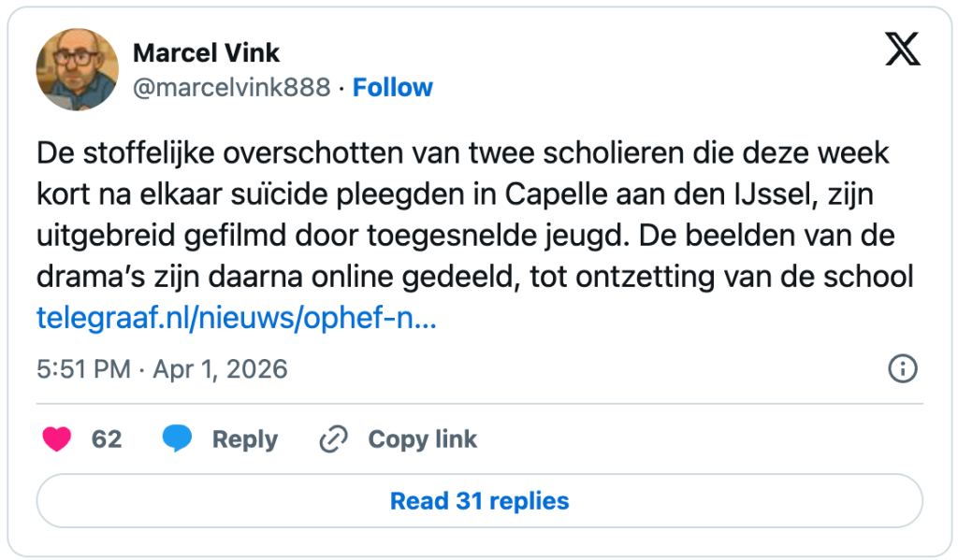Screen dimensions: 958x560
Task: Open the telegraaf.nl article link
Action: tap(236, 319)
